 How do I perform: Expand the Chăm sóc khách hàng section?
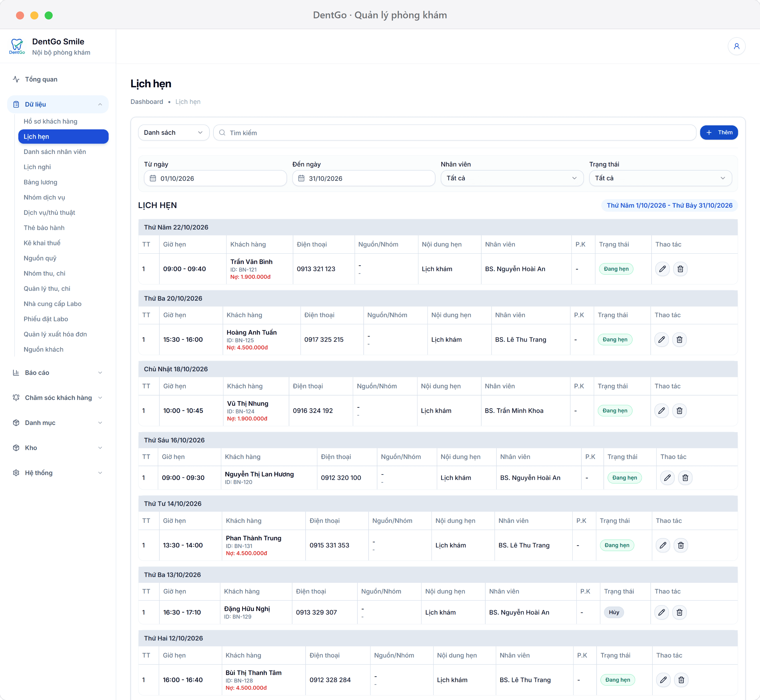[58, 398]
